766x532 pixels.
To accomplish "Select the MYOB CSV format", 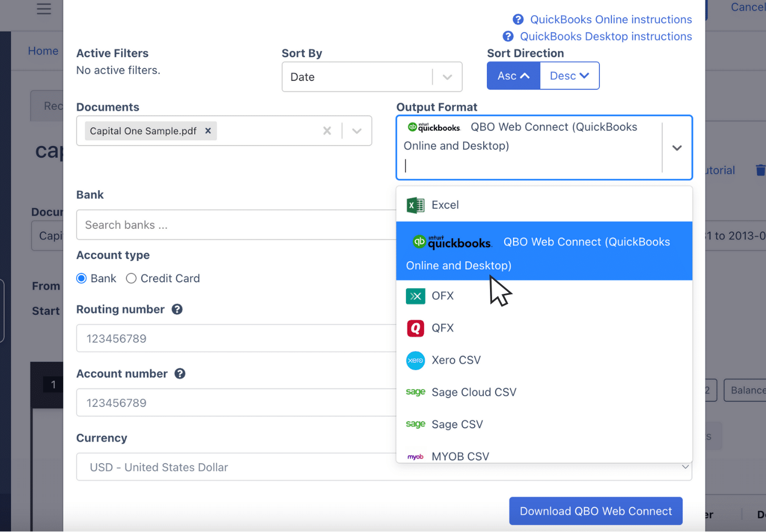I will pos(460,455).
